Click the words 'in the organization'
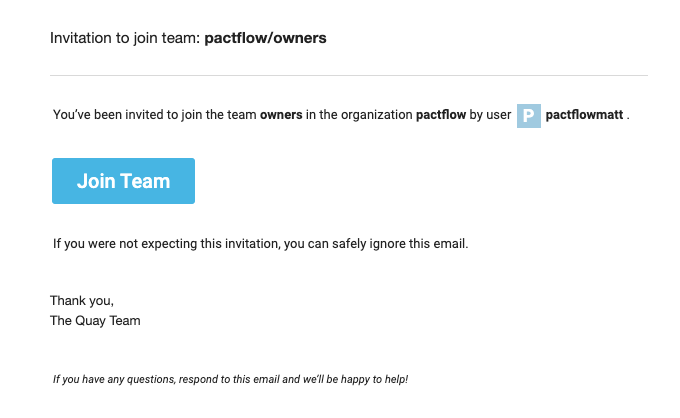 (x=359, y=115)
